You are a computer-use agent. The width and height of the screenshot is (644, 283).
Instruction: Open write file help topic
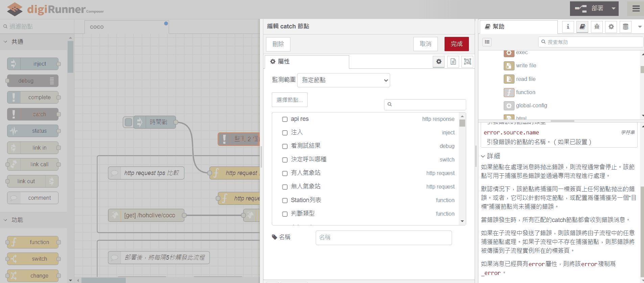click(x=526, y=66)
